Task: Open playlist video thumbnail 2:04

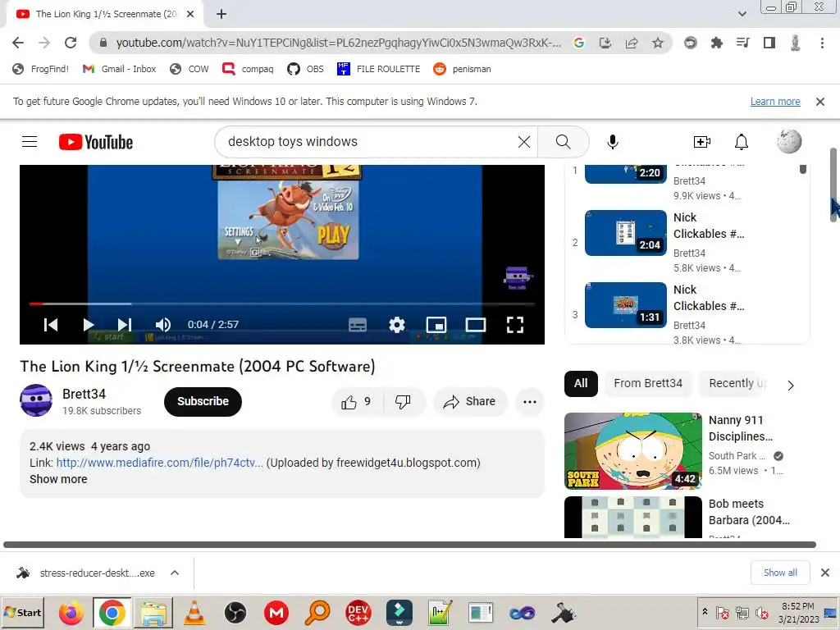Action: click(x=626, y=233)
